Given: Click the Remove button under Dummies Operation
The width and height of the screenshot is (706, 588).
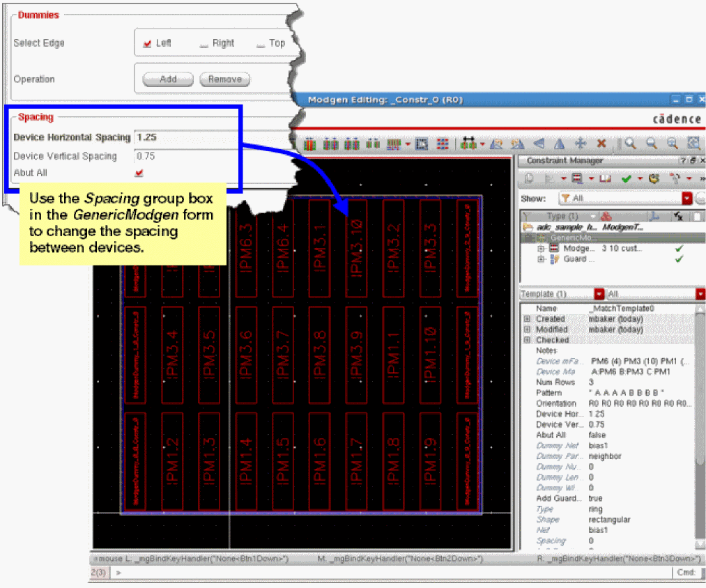Looking at the screenshot, I should click(x=224, y=79).
